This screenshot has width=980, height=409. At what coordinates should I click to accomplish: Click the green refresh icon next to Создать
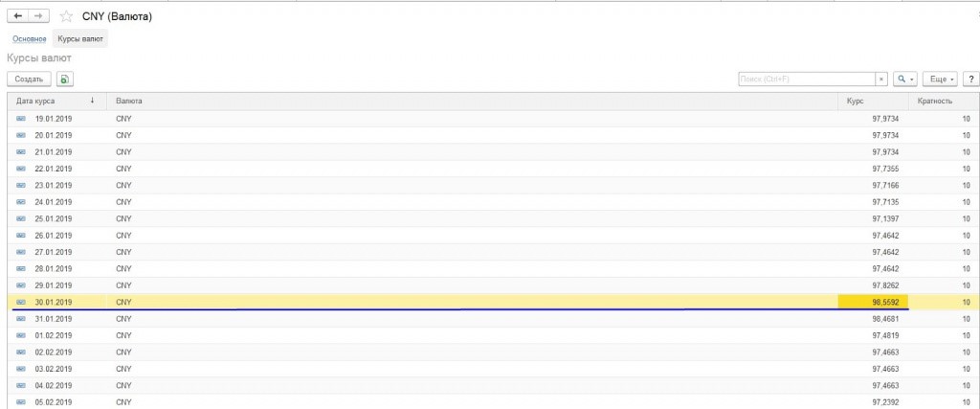(65, 80)
